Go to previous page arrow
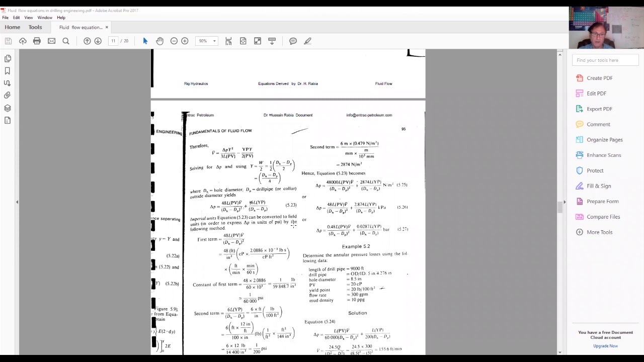The height and width of the screenshot is (362, 644). tap(87, 41)
